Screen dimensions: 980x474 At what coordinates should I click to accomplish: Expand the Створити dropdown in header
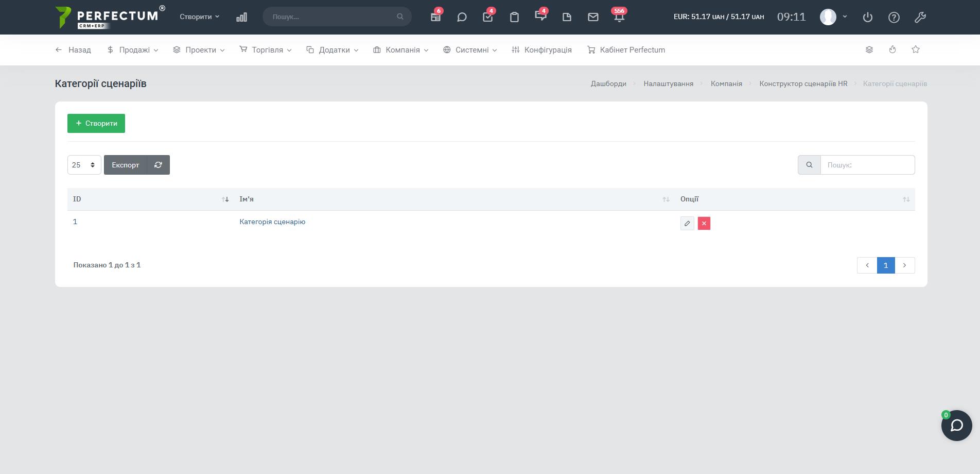point(199,16)
